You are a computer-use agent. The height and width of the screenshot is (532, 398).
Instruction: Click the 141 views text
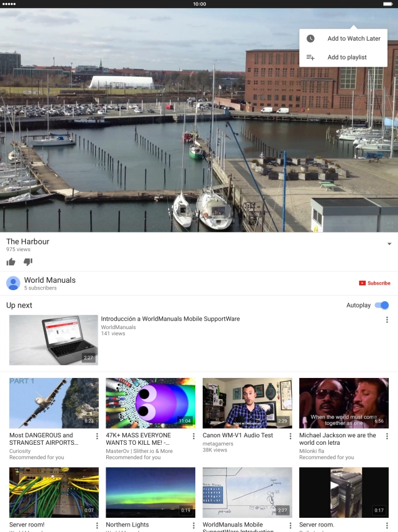tap(113, 333)
